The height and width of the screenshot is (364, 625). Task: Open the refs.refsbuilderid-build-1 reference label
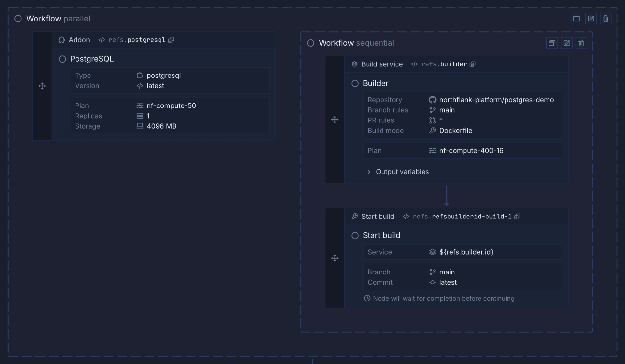(x=462, y=217)
